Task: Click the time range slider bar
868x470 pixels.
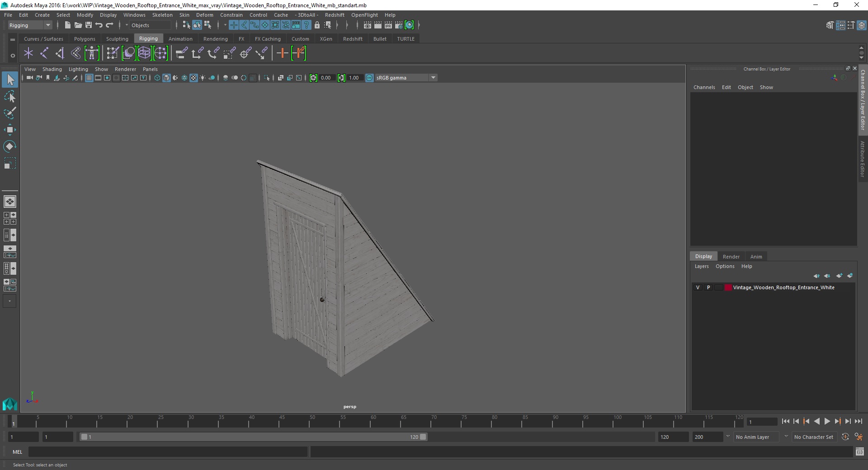Action: tap(253, 437)
